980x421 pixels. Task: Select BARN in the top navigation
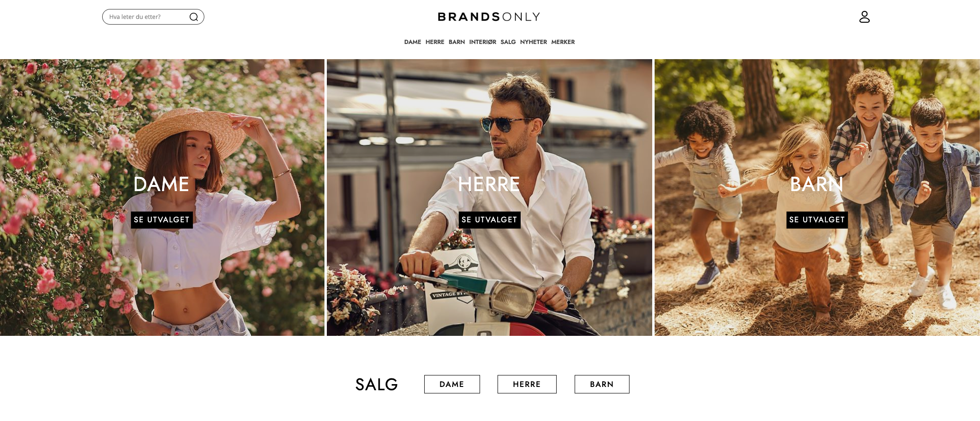456,42
